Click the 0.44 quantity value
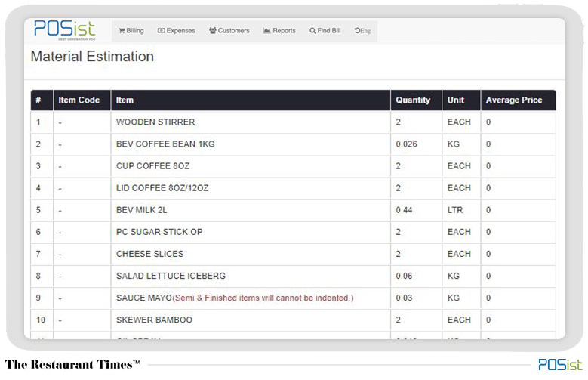 404,210
